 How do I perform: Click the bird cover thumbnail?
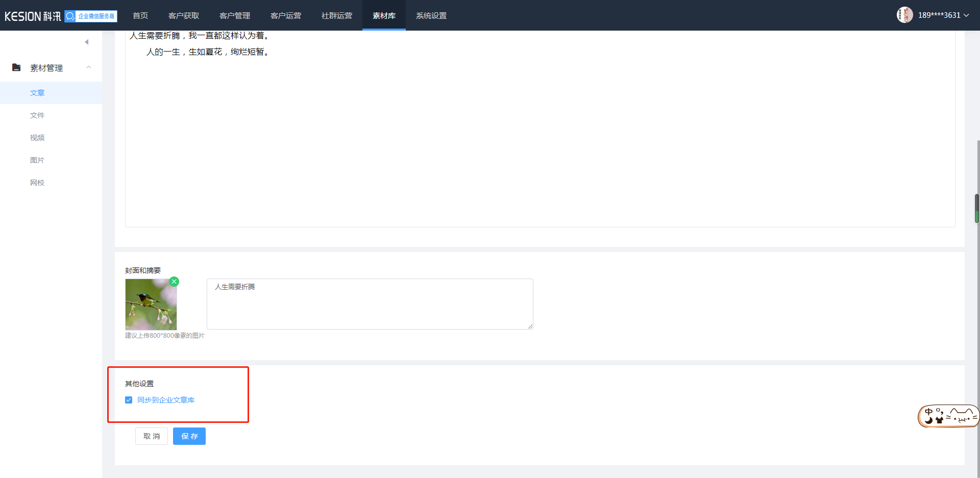click(x=151, y=305)
